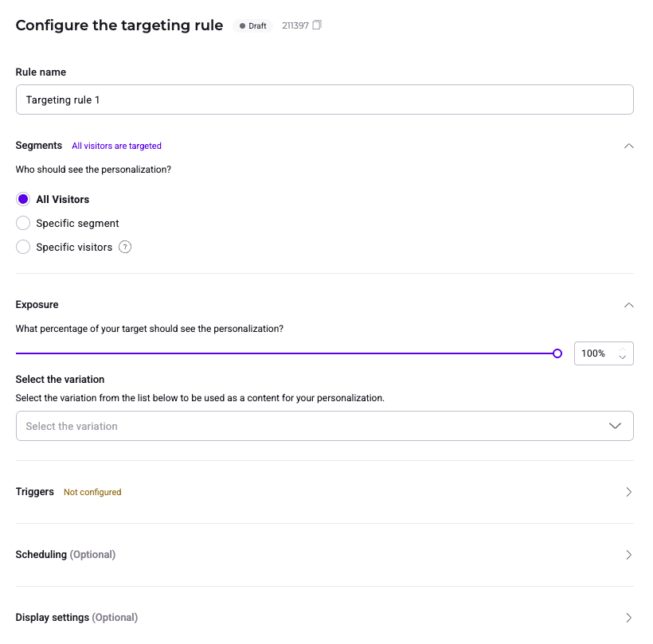Click the All visitors are targeted label

116,146
